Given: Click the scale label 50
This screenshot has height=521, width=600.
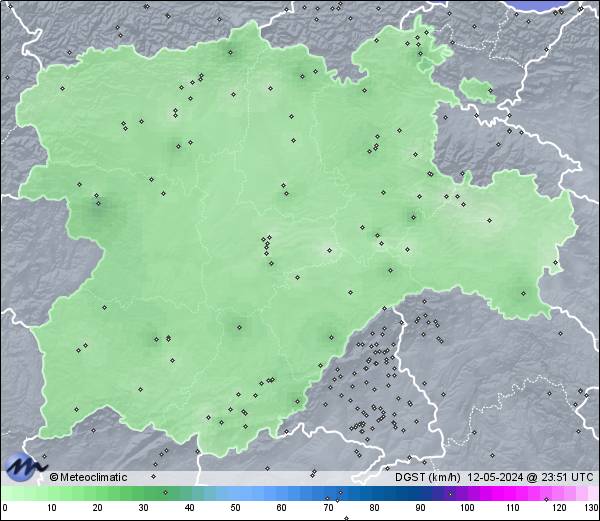Looking at the screenshot, I should [x=236, y=508].
